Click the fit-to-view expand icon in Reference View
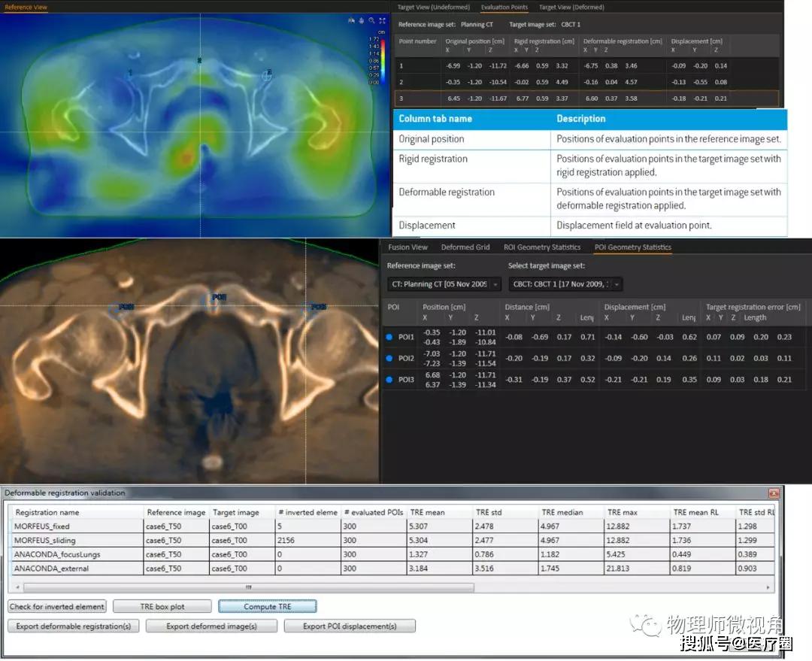Screen dimensions: 812x661 point(382,21)
